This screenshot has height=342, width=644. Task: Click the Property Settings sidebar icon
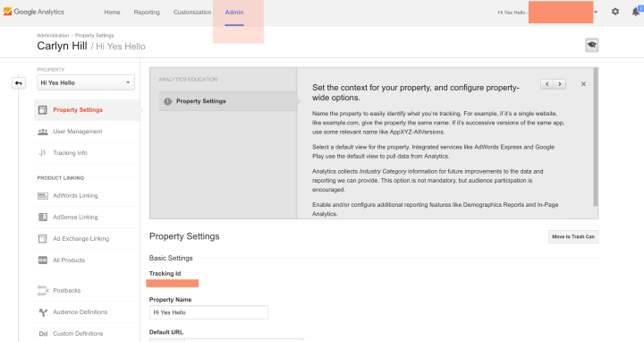[x=43, y=110]
